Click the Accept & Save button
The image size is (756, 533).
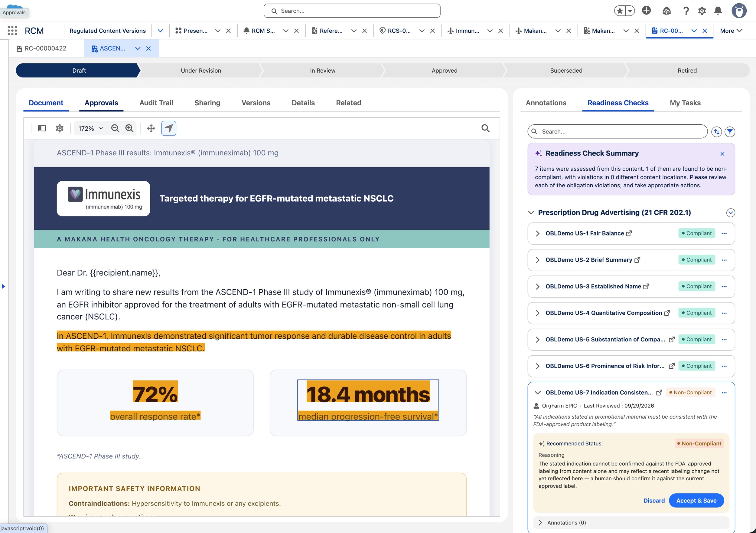696,501
